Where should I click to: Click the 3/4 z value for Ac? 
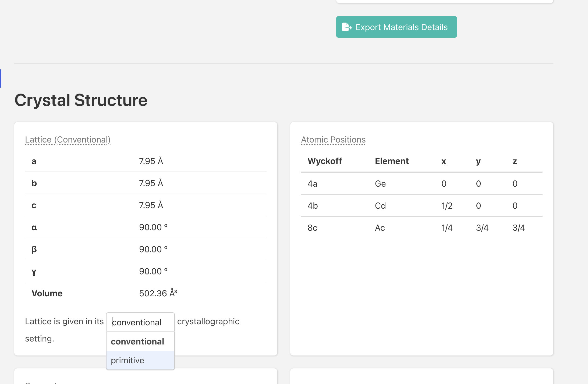click(519, 228)
